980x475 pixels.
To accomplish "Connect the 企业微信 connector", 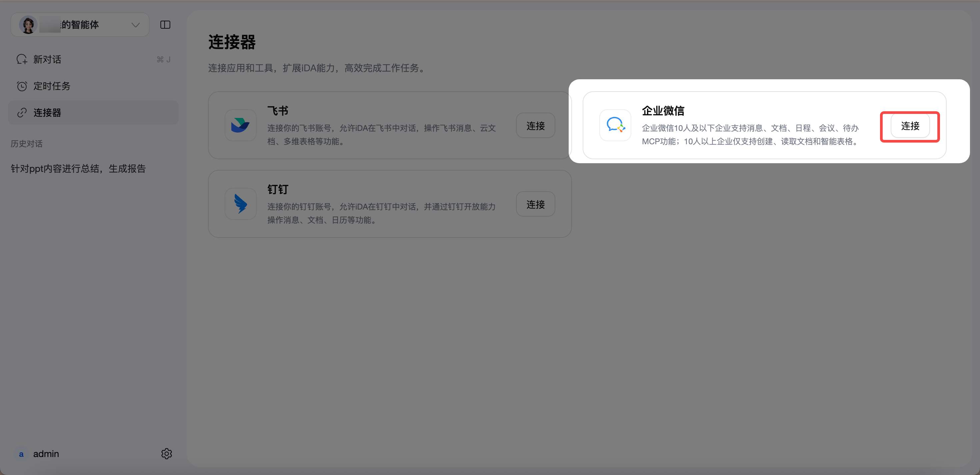I will pos(910,126).
